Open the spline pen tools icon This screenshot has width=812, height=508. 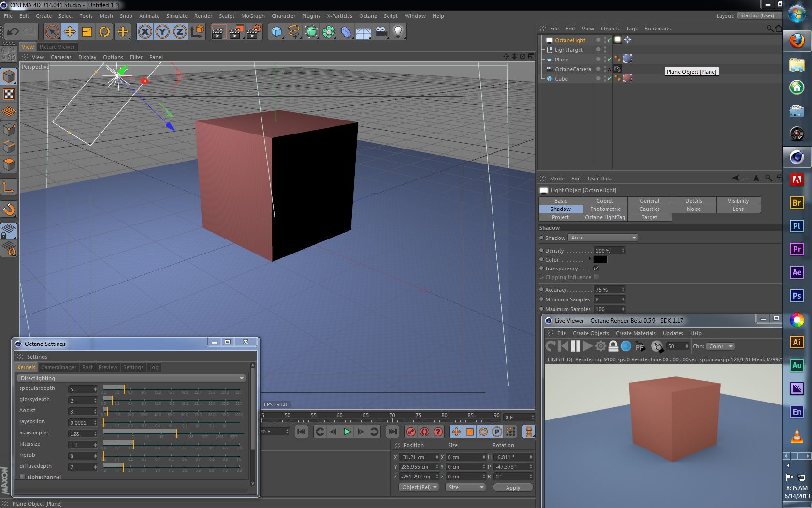[x=294, y=32]
